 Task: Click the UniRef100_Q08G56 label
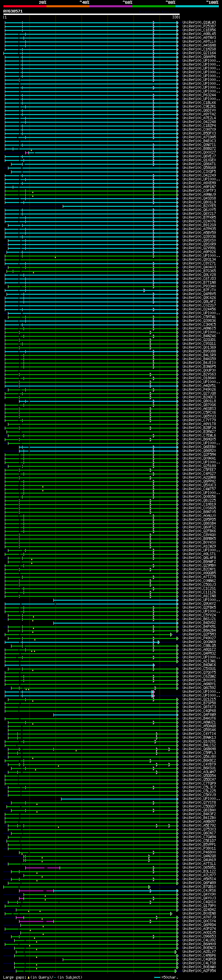click(199, 496)
